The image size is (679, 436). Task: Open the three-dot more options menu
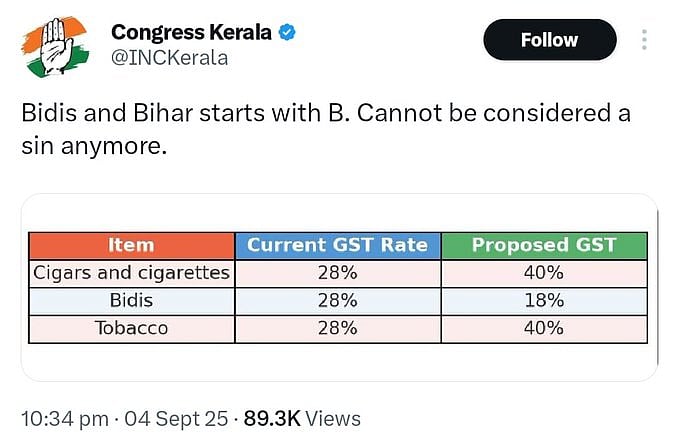click(644, 39)
